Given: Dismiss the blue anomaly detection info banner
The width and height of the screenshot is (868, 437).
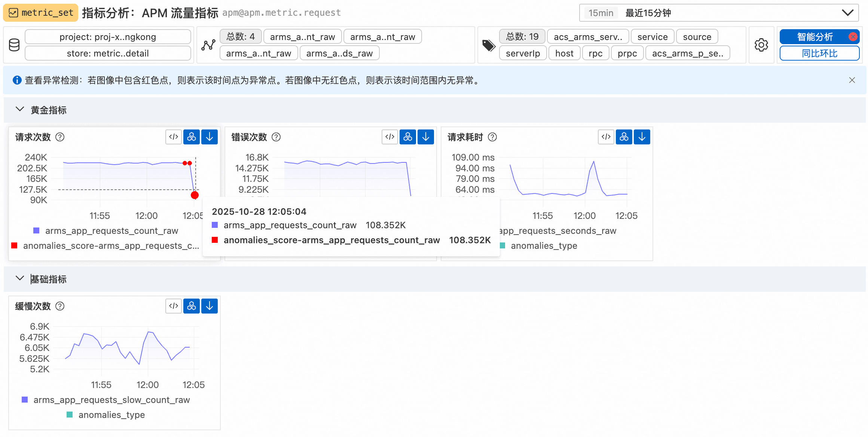Looking at the screenshot, I should (x=852, y=80).
